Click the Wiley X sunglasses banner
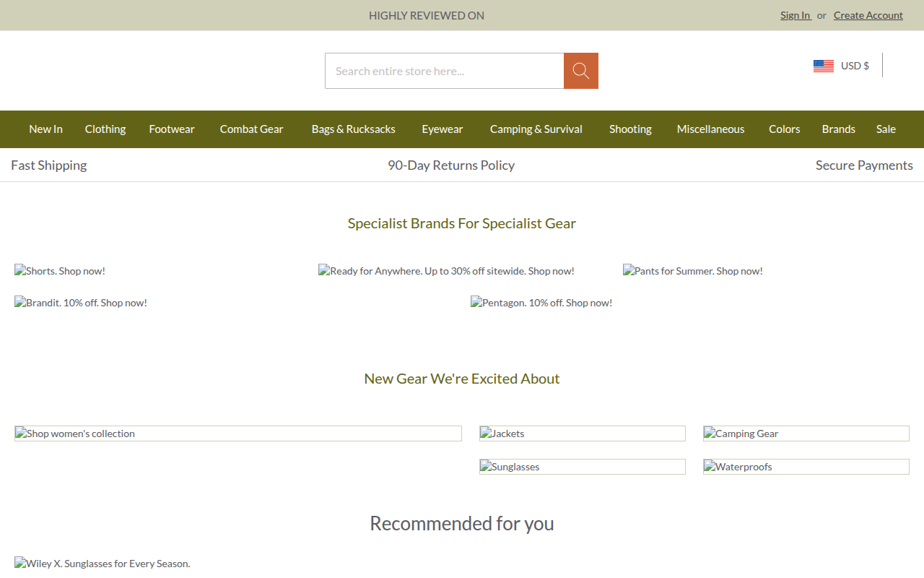Image resolution: width=924 pixels, height=578 pixels. (x=103, y=564)
